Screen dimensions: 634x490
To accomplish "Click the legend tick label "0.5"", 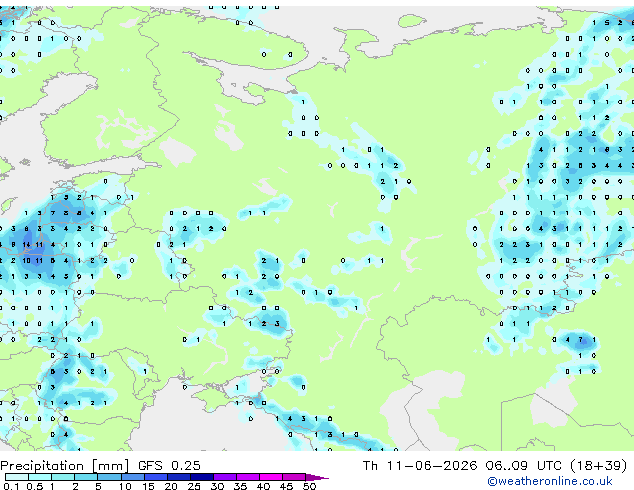I will click(x=35, y=486).
